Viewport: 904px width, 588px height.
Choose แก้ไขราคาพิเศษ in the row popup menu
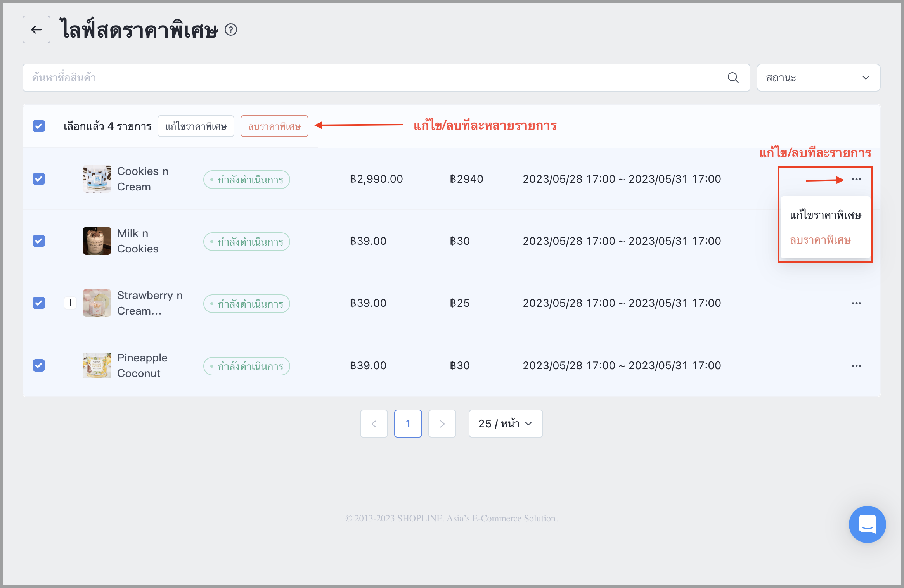[826, 215]
